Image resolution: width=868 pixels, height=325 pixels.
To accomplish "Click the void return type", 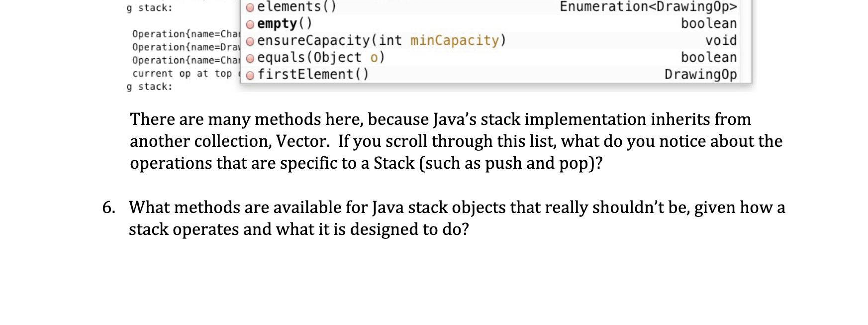I will coord(721,40).
